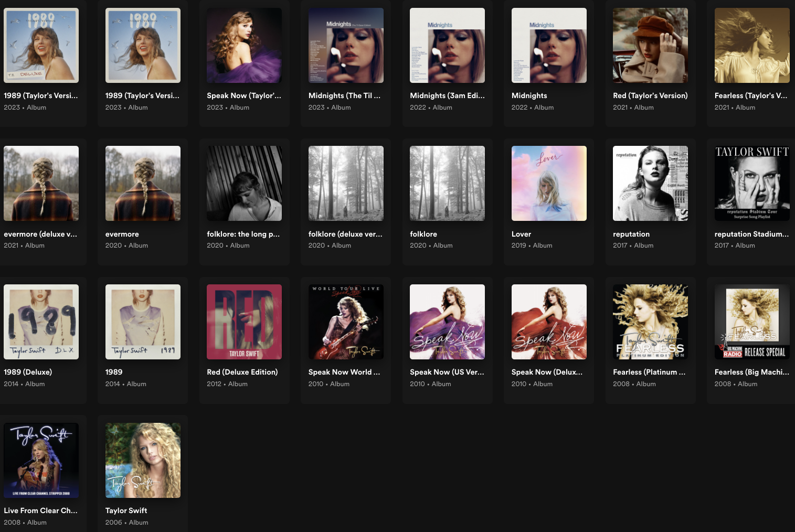The image size is (795, 532).
Task: Click '2019 • Album' under Lover
Action: [x=532, y=246]
